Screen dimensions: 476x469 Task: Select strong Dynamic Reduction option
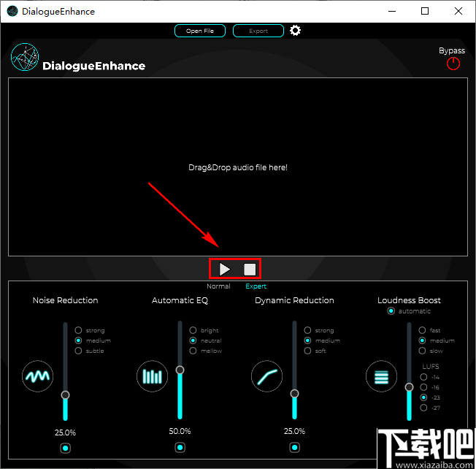point(307,330)
